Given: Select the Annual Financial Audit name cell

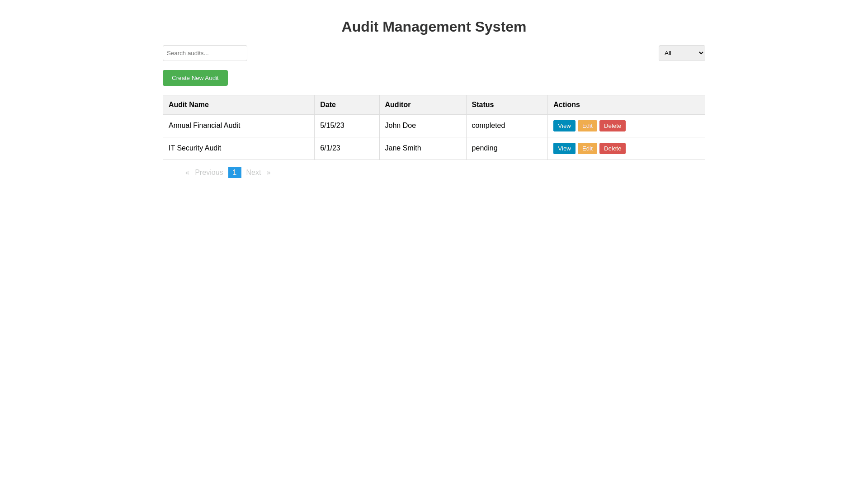Looking at the screenshot, I should click(x=204, y=126).
